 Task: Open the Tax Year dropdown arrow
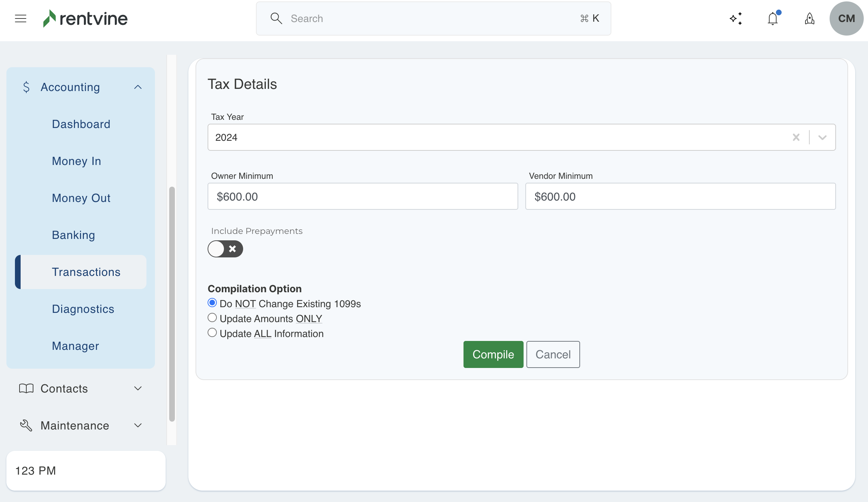click(822, 137)
